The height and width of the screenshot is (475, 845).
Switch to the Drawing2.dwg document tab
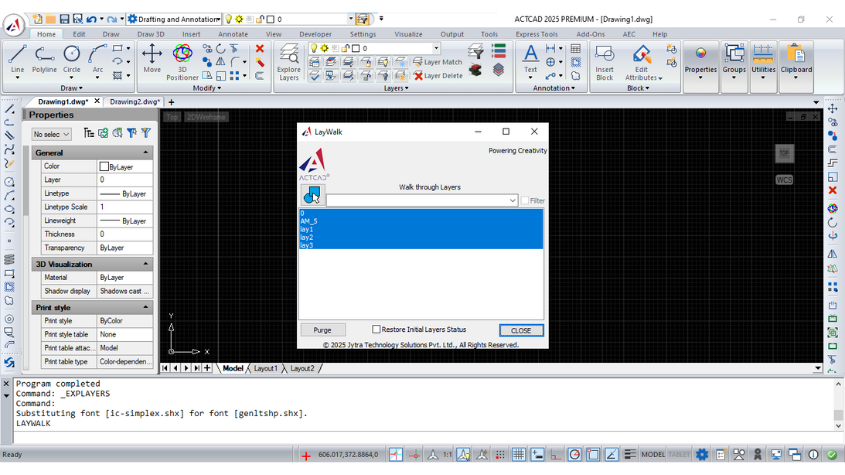[134, 101]
